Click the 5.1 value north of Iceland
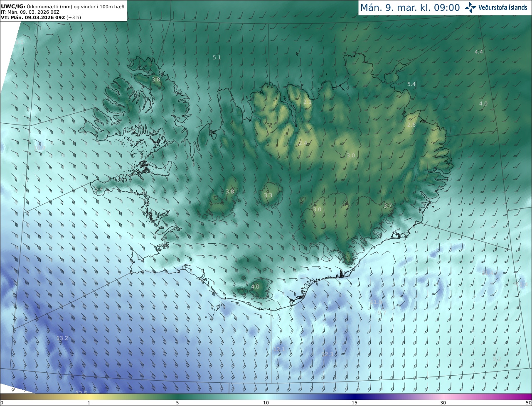Image resolution: width=532 pixels, height=406 pixels. click(x=217, y=57)
